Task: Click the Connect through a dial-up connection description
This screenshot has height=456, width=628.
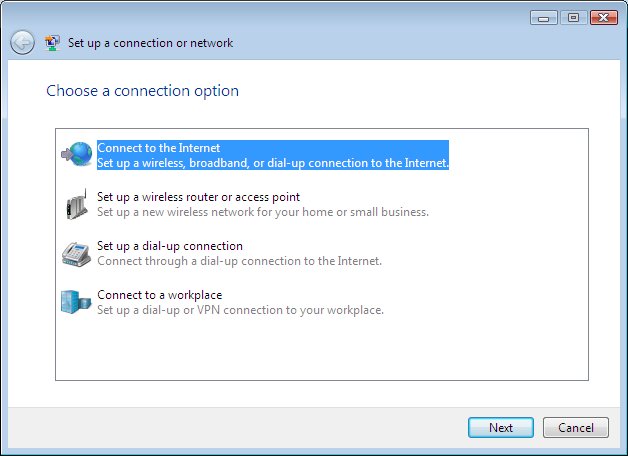Action: 240,261
